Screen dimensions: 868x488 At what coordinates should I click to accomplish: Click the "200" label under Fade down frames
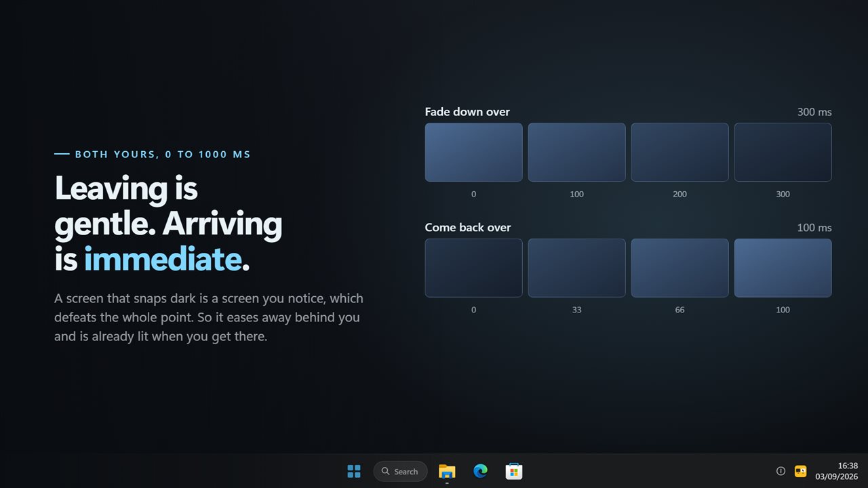tap(680, 195)
